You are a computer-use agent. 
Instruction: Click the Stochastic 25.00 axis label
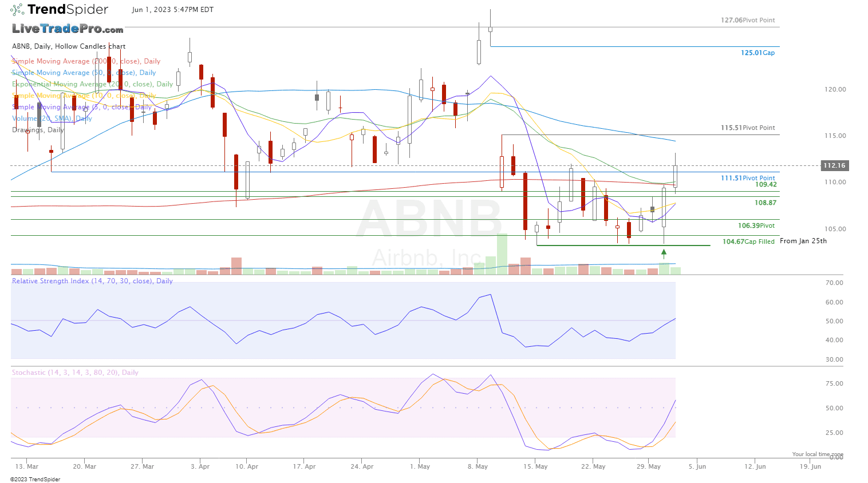(x=834, y=433)
